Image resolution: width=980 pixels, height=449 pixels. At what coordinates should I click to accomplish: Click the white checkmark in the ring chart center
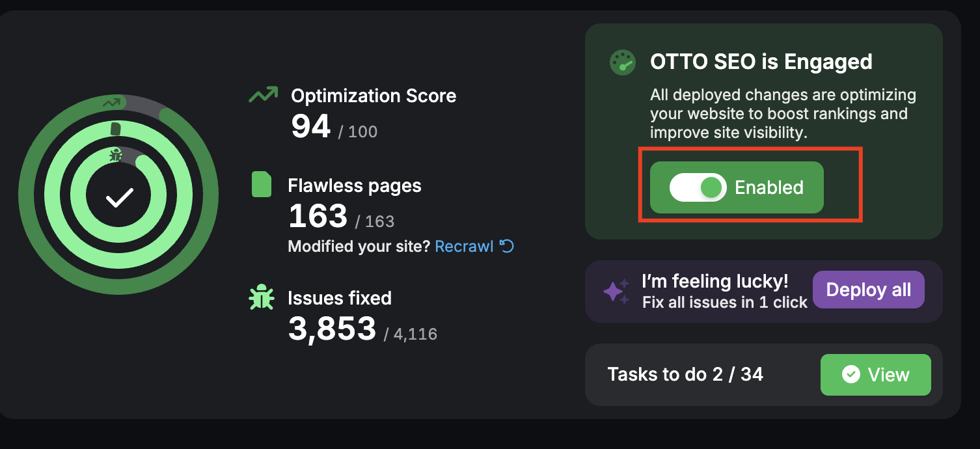(x=119, y=197)
